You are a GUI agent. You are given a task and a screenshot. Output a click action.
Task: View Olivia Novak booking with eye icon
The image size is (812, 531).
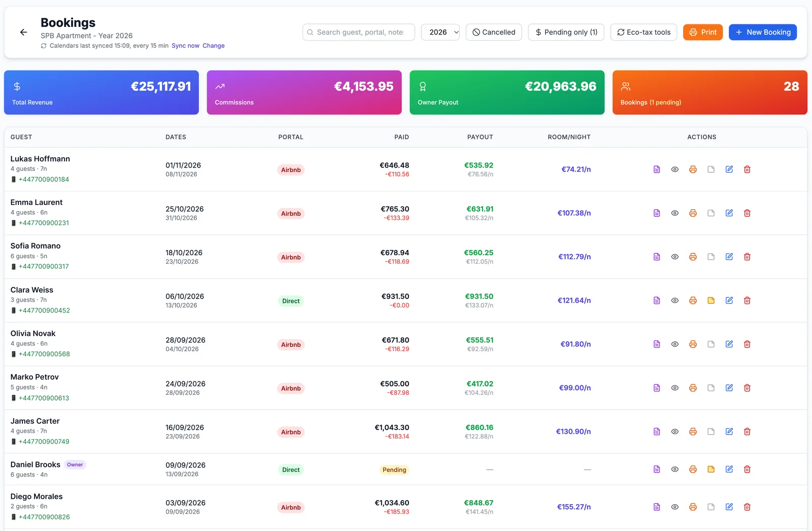point(675,344)
